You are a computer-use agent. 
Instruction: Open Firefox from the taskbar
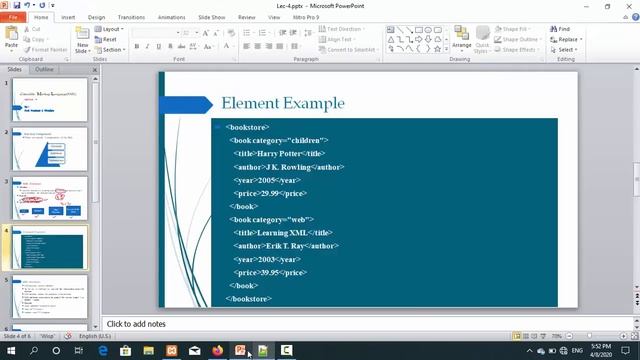[x=218, y=351]
